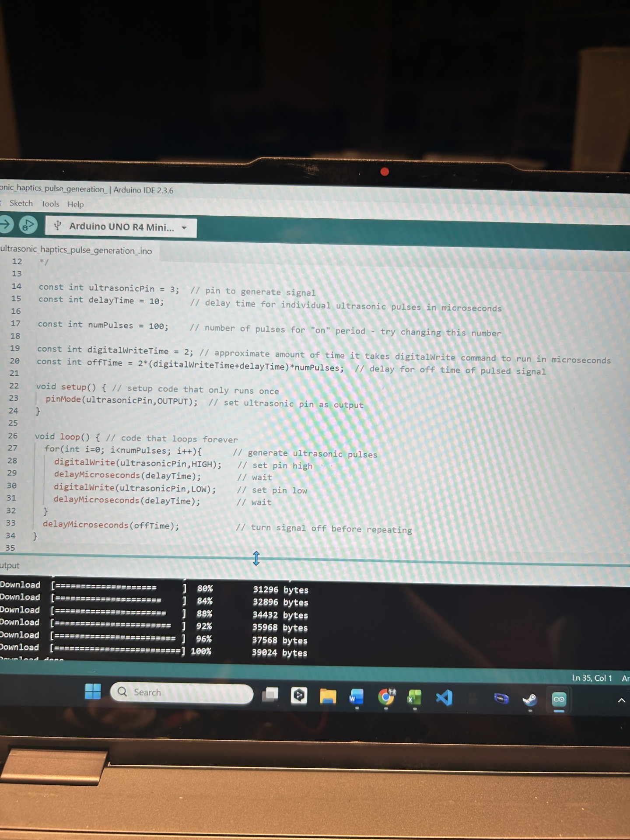Open Visual Studio Code from the taskbar
The image size is (630, 840).
tap(444, 698)
